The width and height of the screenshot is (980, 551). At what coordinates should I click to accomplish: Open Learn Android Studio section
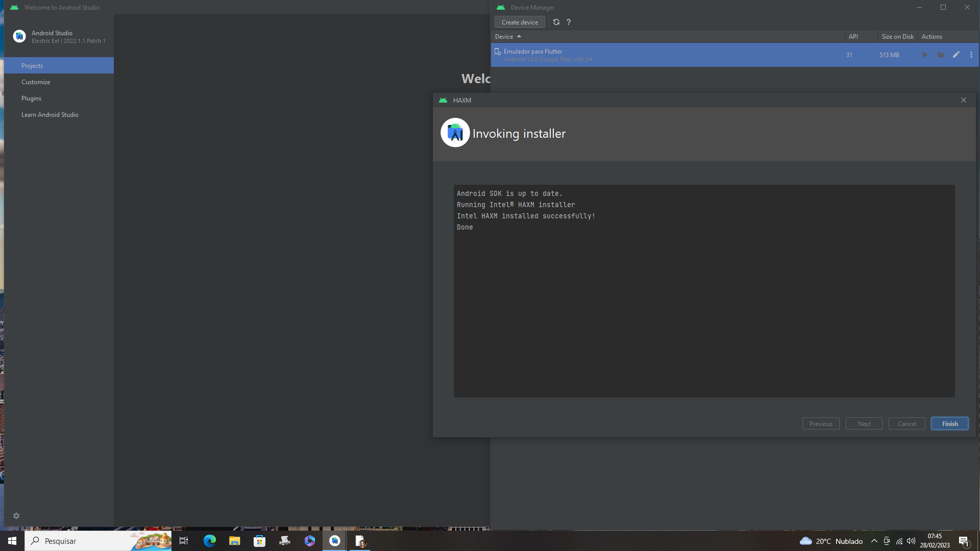pyautogui.click(x=59, y=114)
